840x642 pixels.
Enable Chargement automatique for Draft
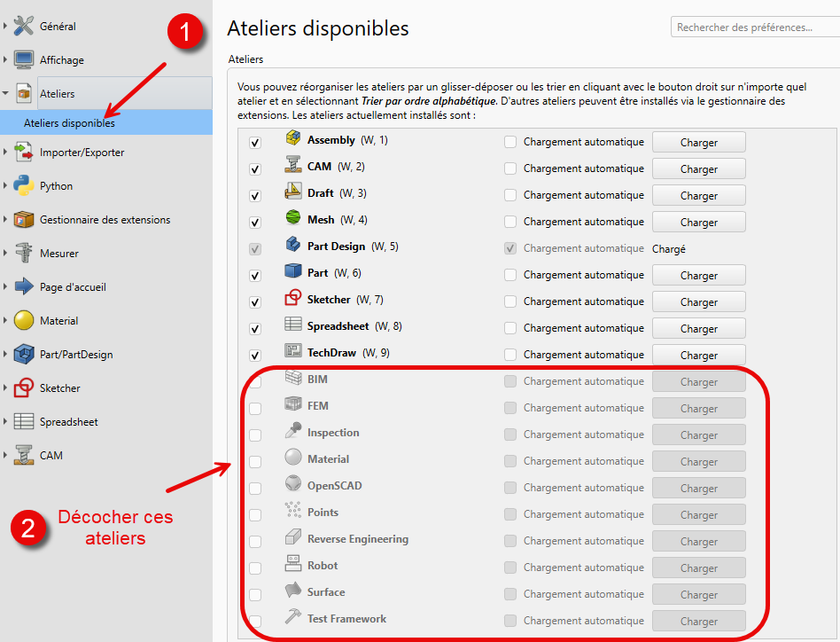(510, 195)
